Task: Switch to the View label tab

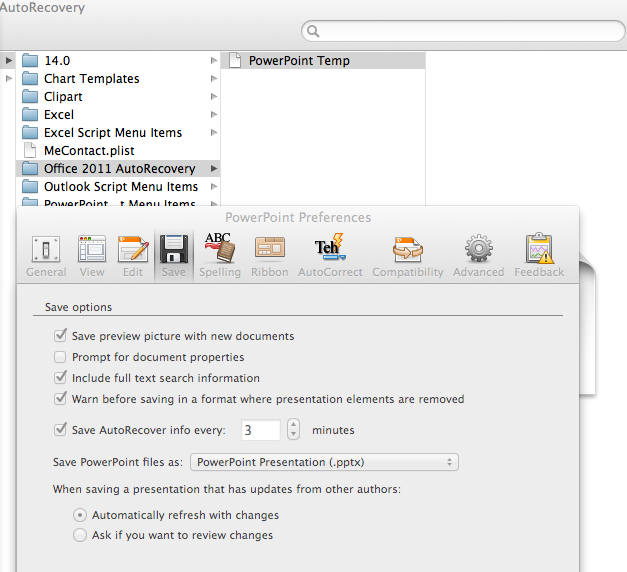Action: coord(92,272)
